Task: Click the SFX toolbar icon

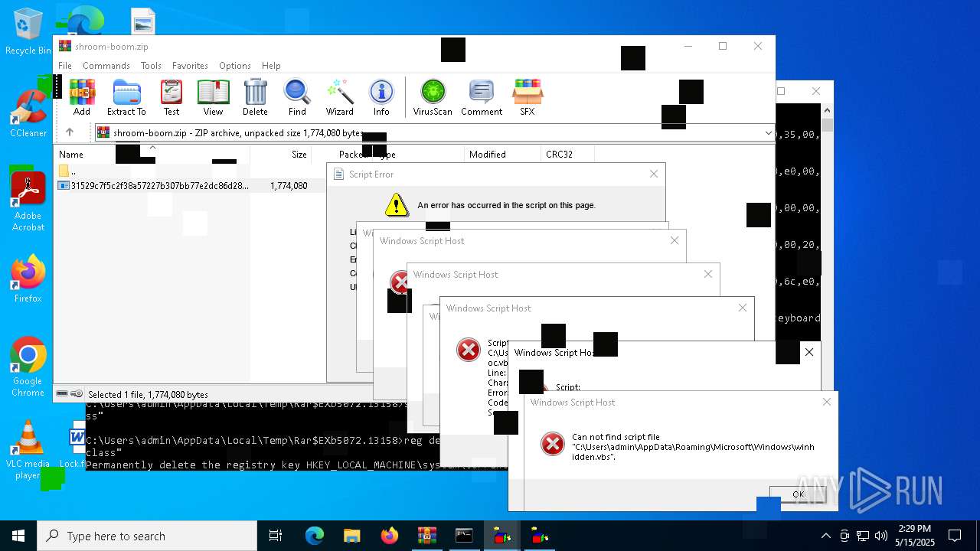Action: tap(528, 97)
